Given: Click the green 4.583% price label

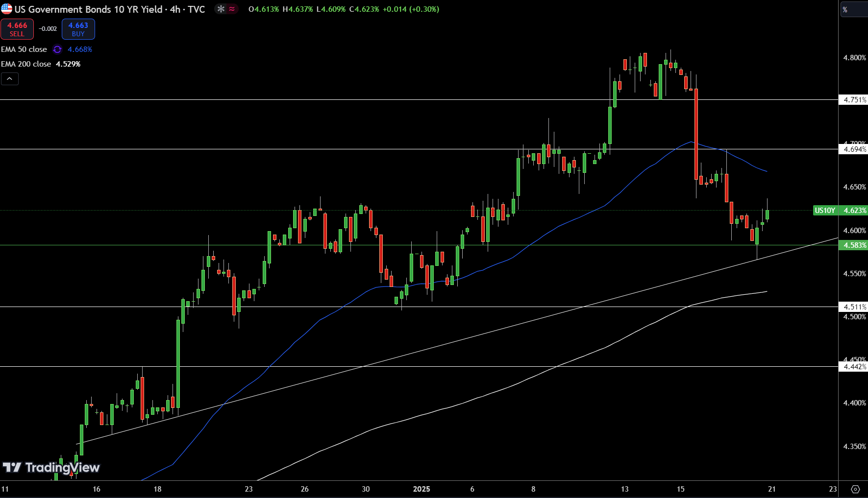Looking at the screenshot, I should click(x=853, y=245).
